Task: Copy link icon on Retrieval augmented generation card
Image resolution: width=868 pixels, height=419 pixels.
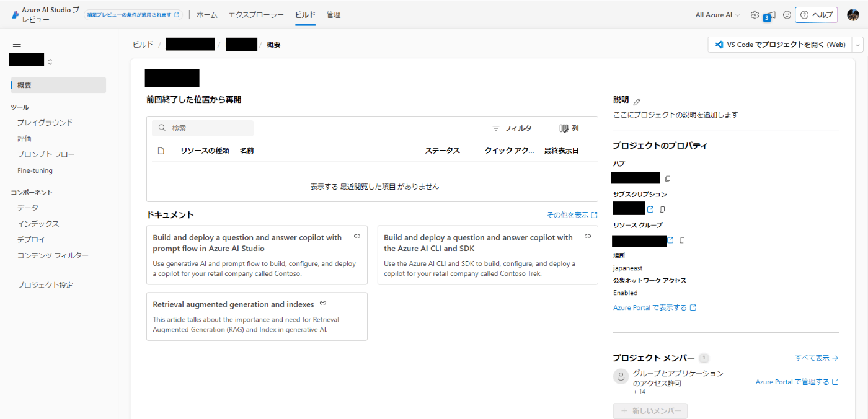Action: point(323,303)
